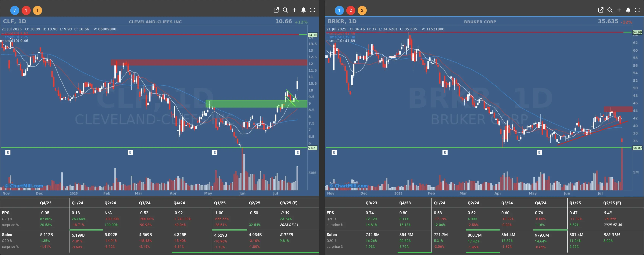Screen dimensions: 644x255
Task: Click red badge 2 on BRKR panel
Action: click(x=351, y=10)
